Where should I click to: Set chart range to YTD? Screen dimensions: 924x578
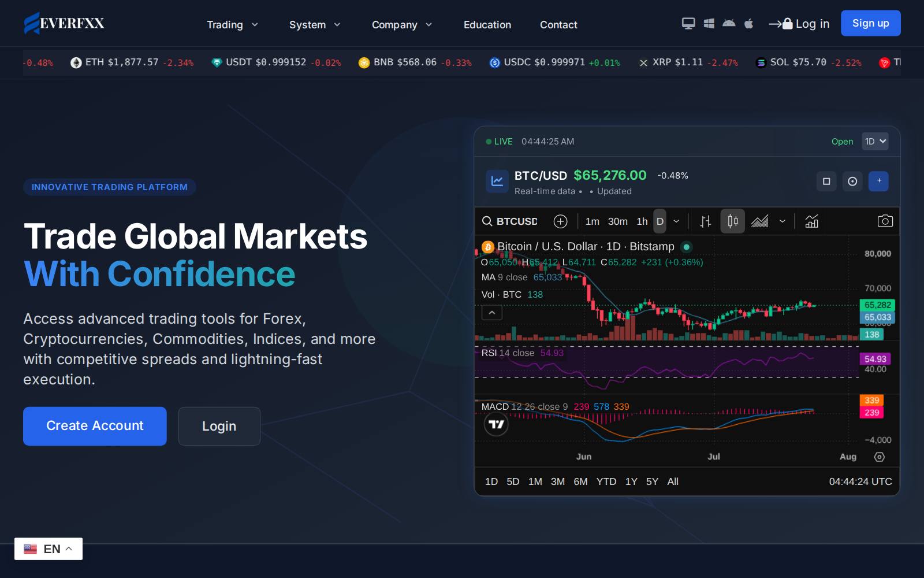tap(606, 481)
